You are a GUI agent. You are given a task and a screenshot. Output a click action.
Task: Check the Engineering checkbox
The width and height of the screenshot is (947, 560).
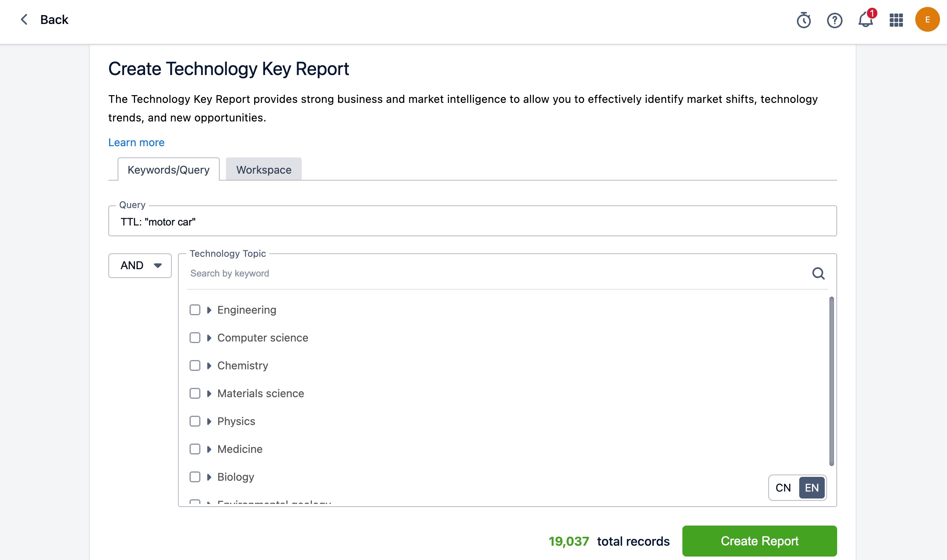point(195,310)
